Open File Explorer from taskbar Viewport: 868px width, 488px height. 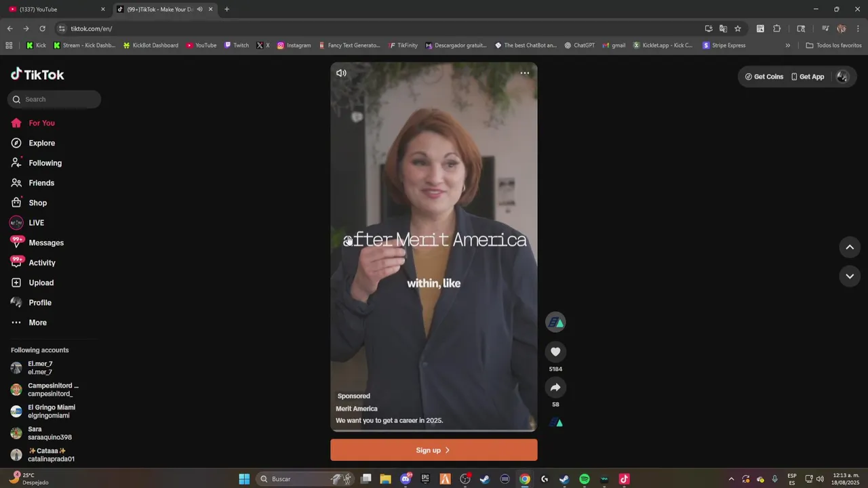tap(385, 479)
